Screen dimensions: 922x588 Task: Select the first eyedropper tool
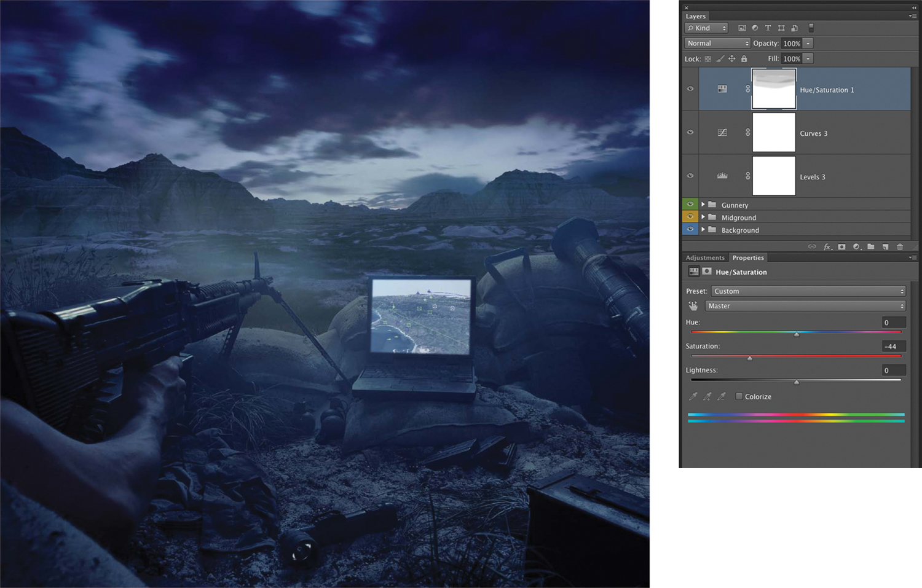click(x=693, y=397)
